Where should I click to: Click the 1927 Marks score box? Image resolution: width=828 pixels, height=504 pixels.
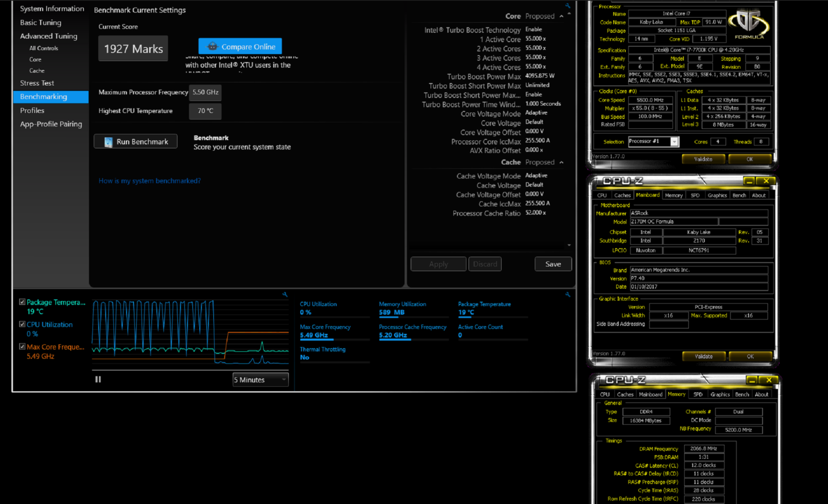(x=133, y=49)
